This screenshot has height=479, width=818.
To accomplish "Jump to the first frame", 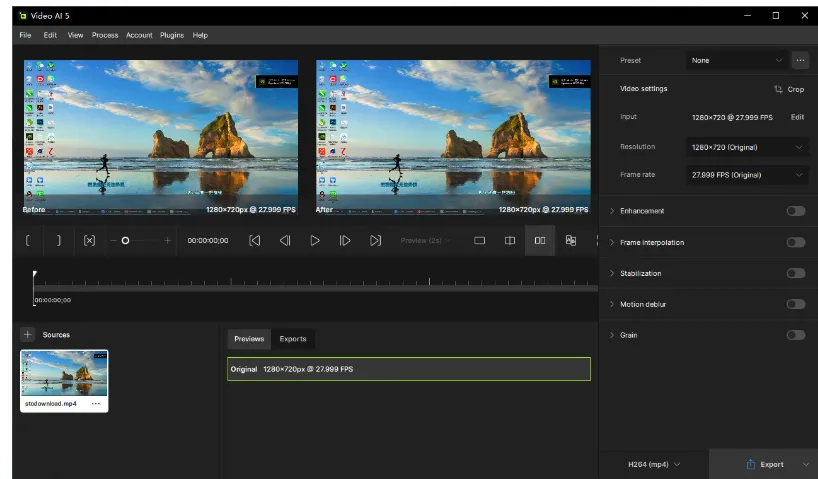I will point(254,241).
